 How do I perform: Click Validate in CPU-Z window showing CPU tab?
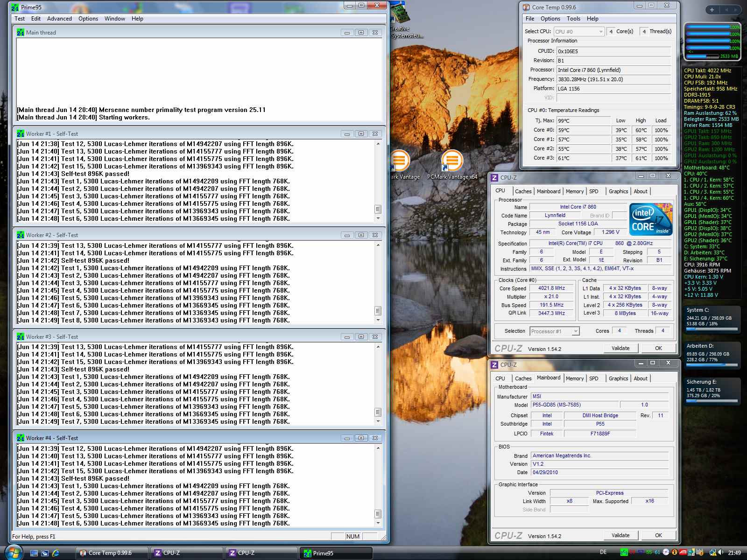620,348
